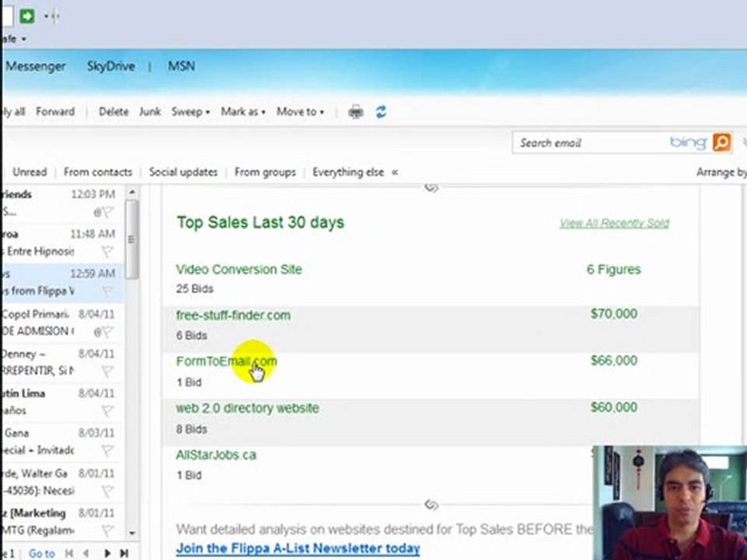Open AllStarJobs.ca listing

point(216,455)
